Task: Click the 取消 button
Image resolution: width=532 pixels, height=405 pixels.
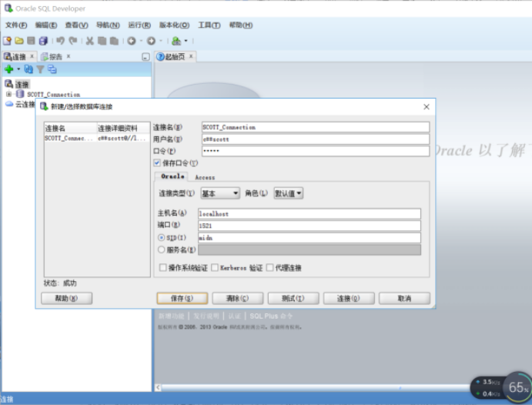Action: point(404,299)
